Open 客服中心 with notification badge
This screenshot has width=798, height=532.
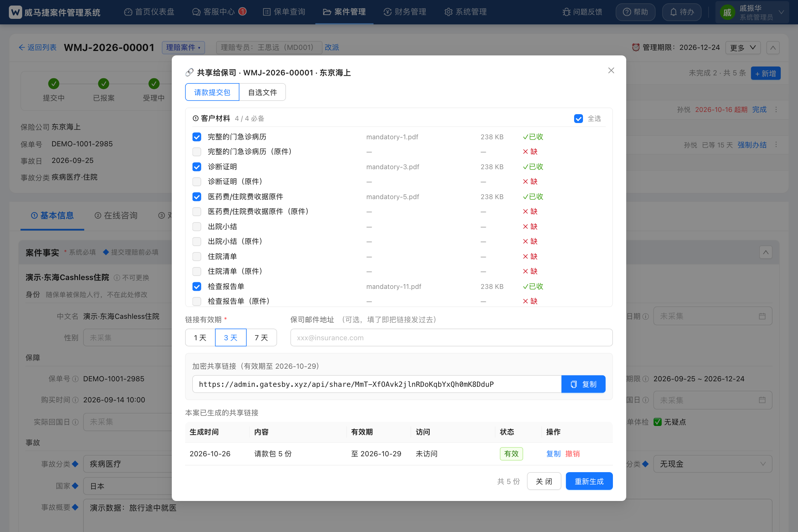tap(219, 12)
